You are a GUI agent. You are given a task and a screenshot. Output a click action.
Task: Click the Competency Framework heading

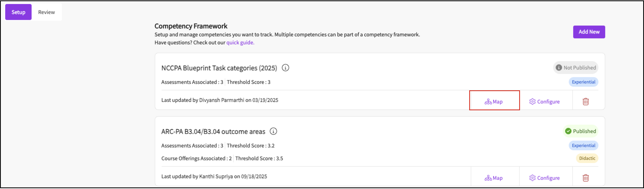[x=191, y=26]
